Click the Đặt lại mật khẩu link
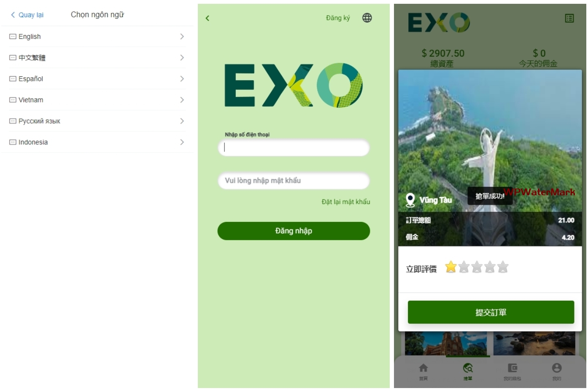The width and height of the screenshot is (588, 391). pos(346,202)
